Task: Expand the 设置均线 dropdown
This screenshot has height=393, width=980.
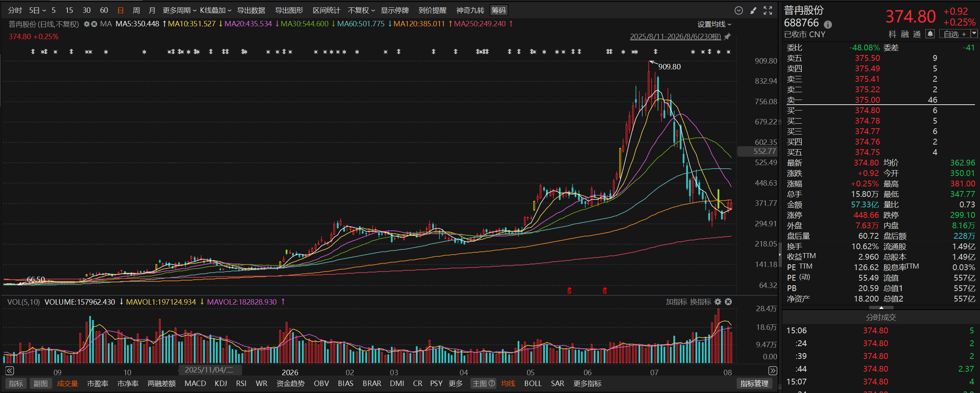Action: pyautogui.click(x=714, y=24)
